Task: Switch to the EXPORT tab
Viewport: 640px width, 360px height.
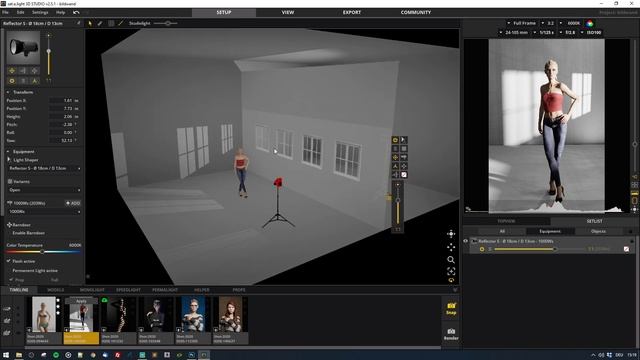Action: click(x=352, y=13)
